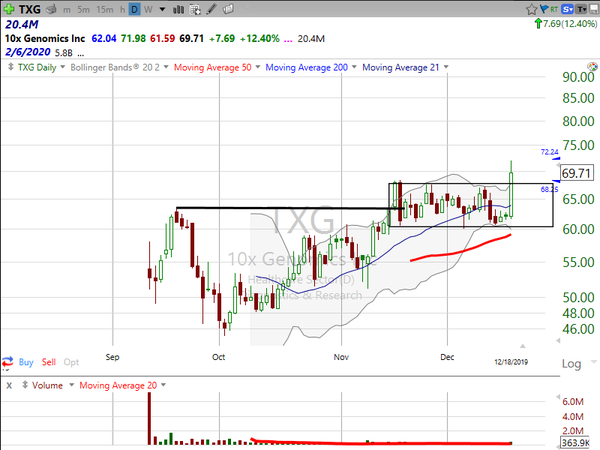This screenshot has height=450, width=600.
Task: Click the rightmost window layout icon
Action: 593,9
